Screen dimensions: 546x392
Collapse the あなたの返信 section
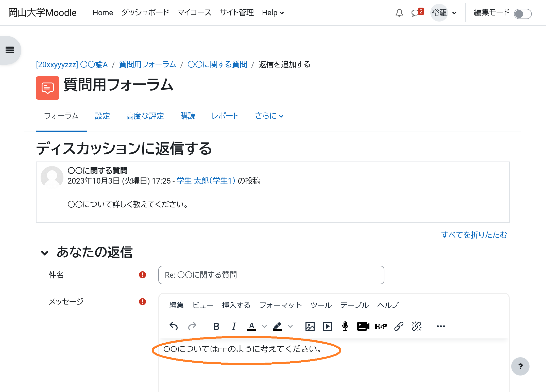point(45,253)
